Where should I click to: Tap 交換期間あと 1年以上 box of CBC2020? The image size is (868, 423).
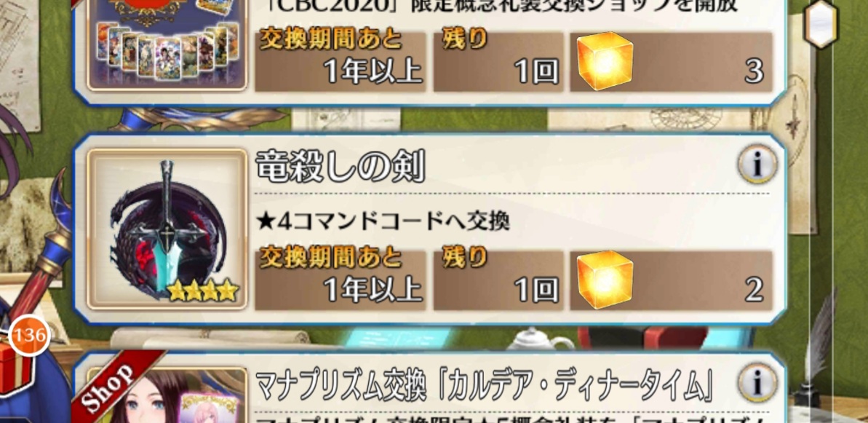[340, 61]
